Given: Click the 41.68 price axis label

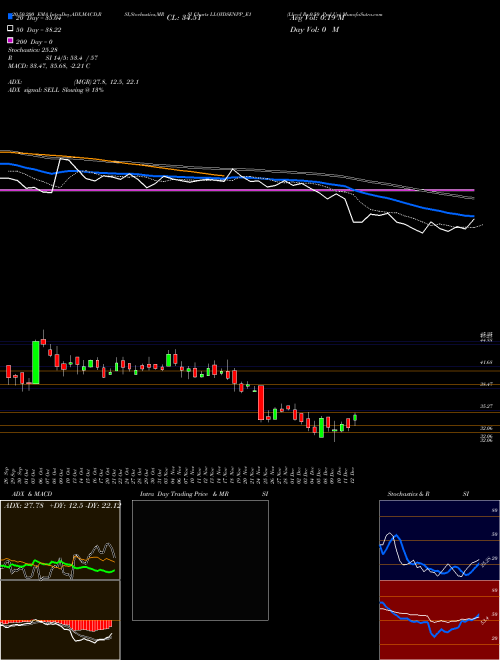Looking at the screenshot, I should point(486,362).
